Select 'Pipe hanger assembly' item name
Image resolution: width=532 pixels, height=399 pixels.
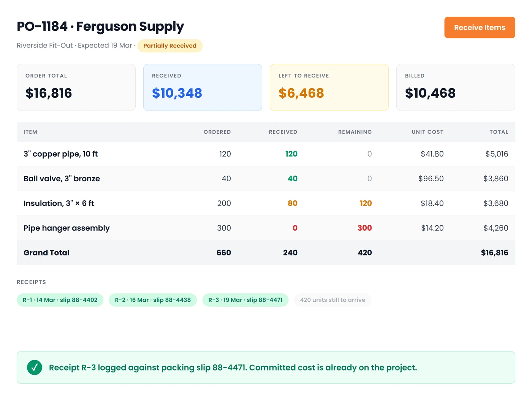point(66,228)
